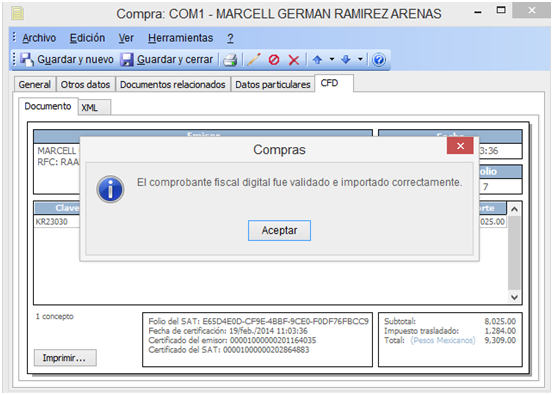553x395 pixels.
Task: Click the concept list scrollbar thumb
Action: (x=514, y=253)
